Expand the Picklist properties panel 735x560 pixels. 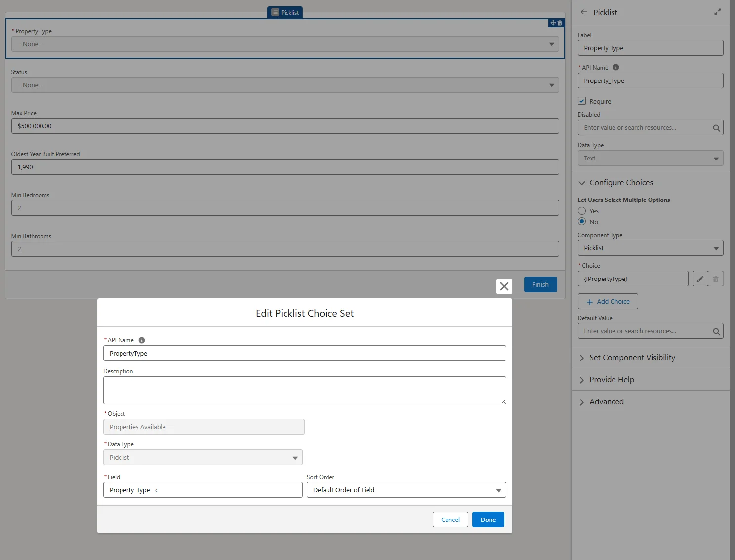(x=718, y=12)
